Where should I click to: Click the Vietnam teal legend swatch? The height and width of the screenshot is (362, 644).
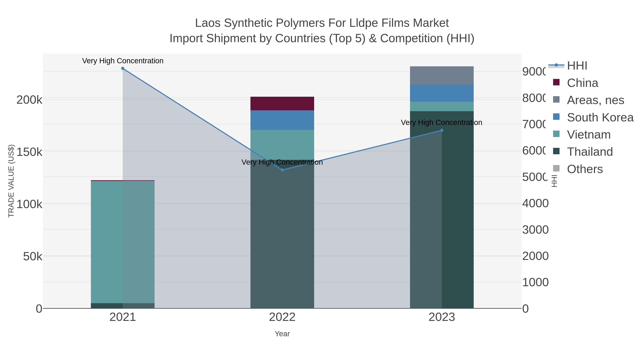point(556,134)
